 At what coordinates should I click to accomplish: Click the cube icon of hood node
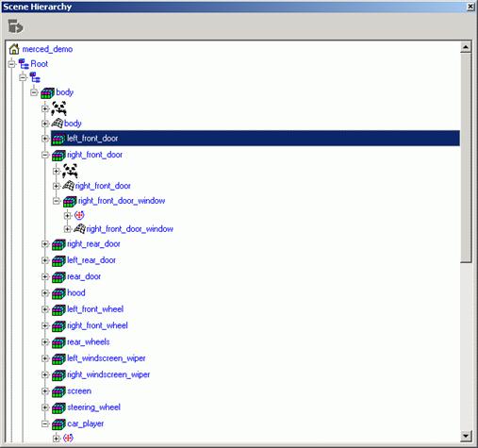click(58, 293)
